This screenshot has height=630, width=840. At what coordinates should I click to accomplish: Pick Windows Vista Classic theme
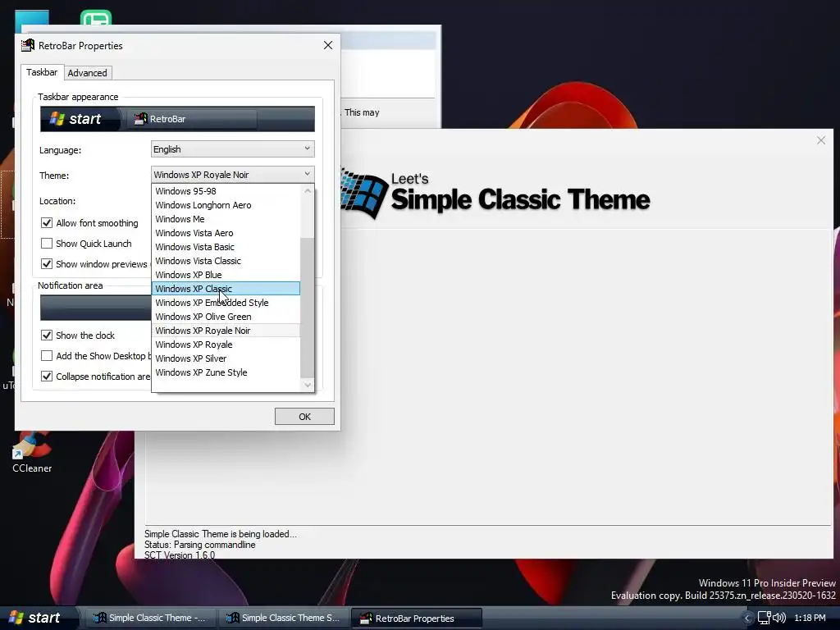coord(226,261)
